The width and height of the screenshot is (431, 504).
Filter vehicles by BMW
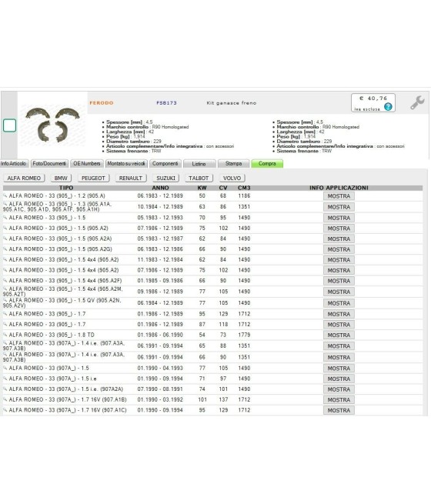pos(61,178)
